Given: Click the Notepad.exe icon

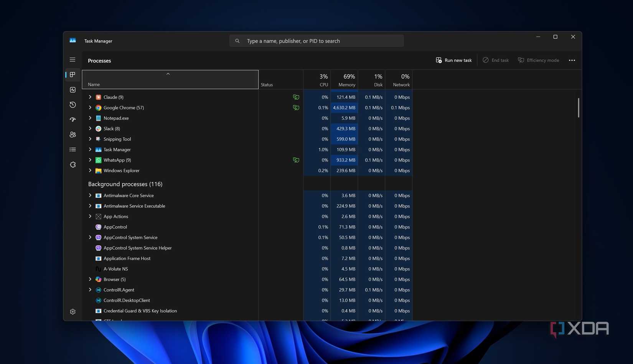Looking at the screenshot, I should 98,118.
